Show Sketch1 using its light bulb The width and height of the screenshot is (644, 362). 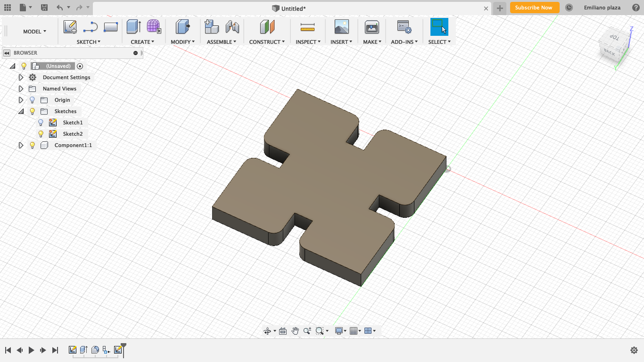click(41, 123)
